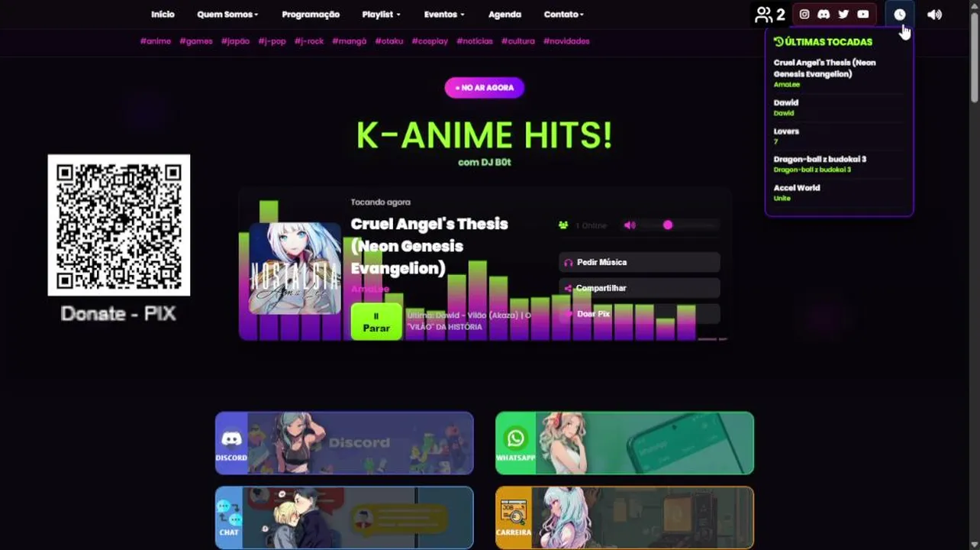Open the Quem Somos dropdown menu
This screenshot has height=550, width=980.
(x=227, y=15)
